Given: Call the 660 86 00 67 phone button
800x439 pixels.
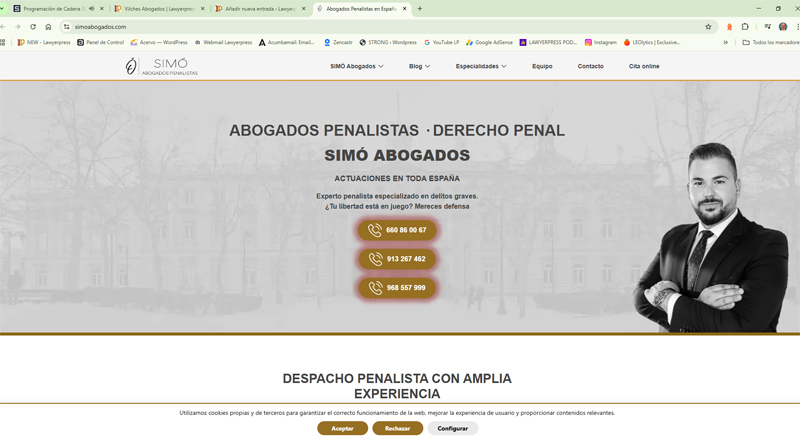Looking at the screenshot, I should [397, 230].
